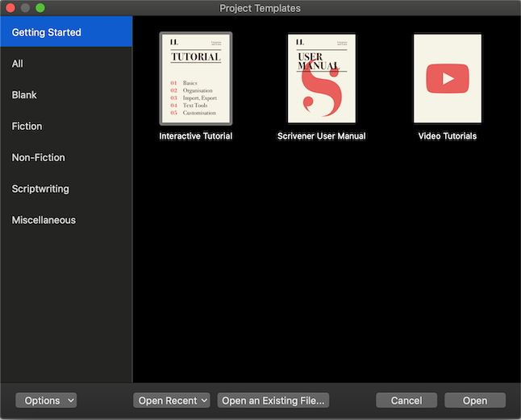Close the window with red button
The width and height of the screenshot is (521, 420).
click(10, 7)
